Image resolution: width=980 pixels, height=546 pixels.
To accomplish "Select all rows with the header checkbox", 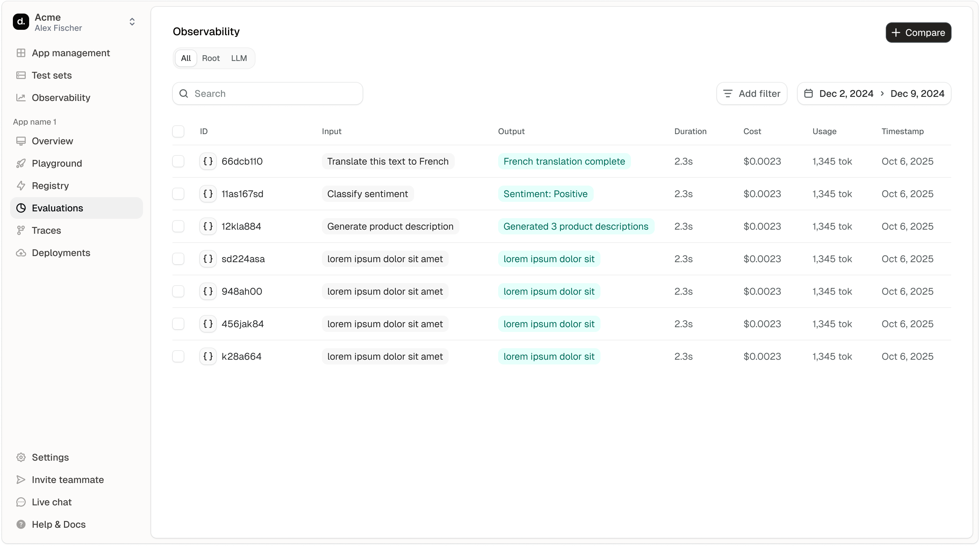I will point(179,131).
